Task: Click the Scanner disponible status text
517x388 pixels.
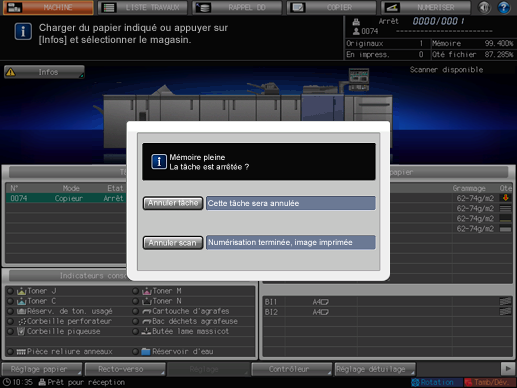Action: [446, 70]
